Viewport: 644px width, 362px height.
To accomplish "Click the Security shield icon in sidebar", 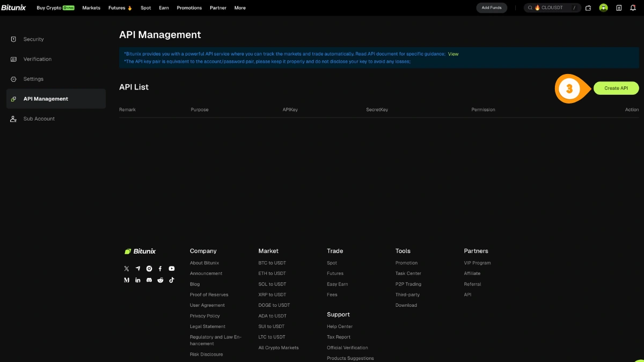I will pyautogui.click(x=13, y=39).
